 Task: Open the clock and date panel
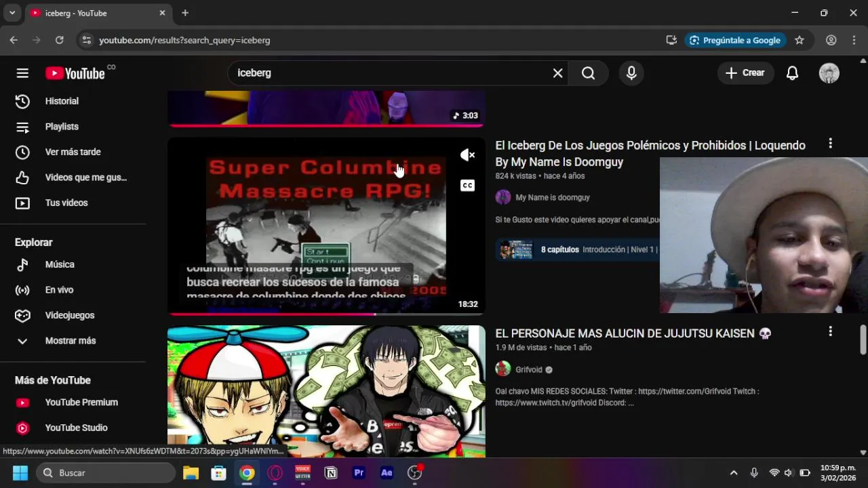coord(838,473)
